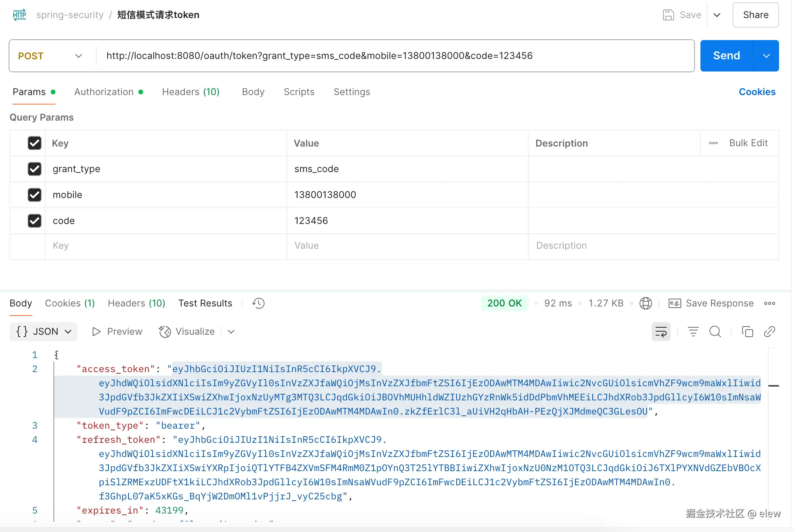Image resolution: width=794 pixels, height=532 pixels.
Task: Disable the mobile query parameter
Action: [x=35, y=195]
